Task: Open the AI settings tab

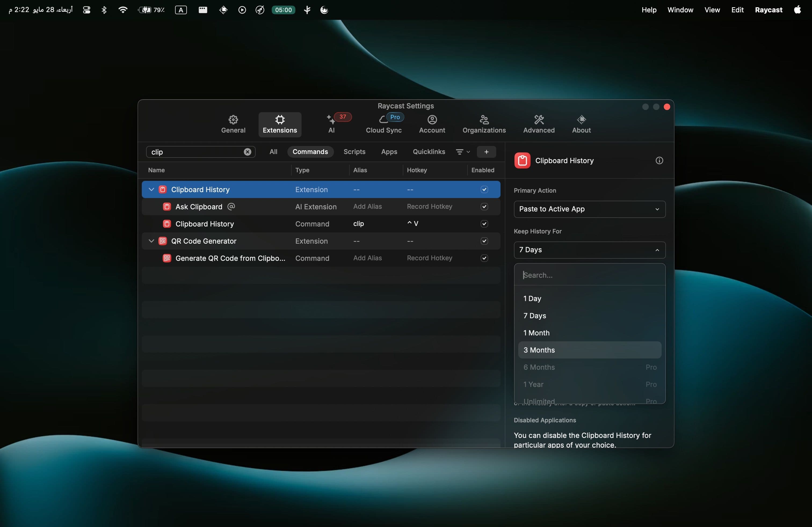Action: 331,125
